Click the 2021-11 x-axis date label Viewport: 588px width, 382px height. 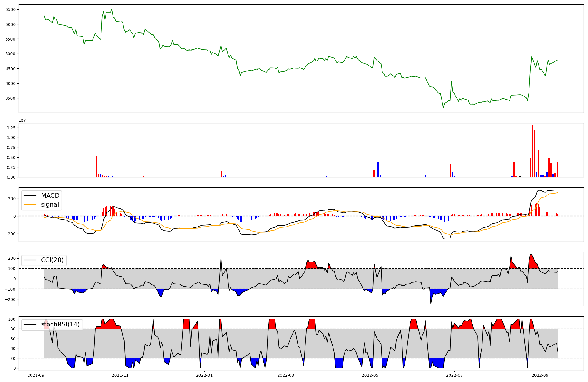click(120, 375)
